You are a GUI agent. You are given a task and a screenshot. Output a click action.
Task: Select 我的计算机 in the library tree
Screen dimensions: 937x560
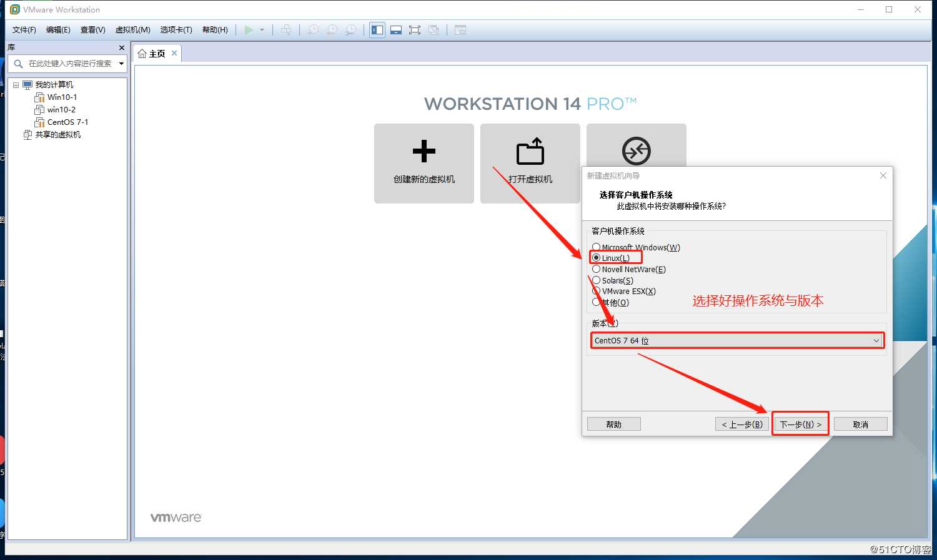pos(54,85)
